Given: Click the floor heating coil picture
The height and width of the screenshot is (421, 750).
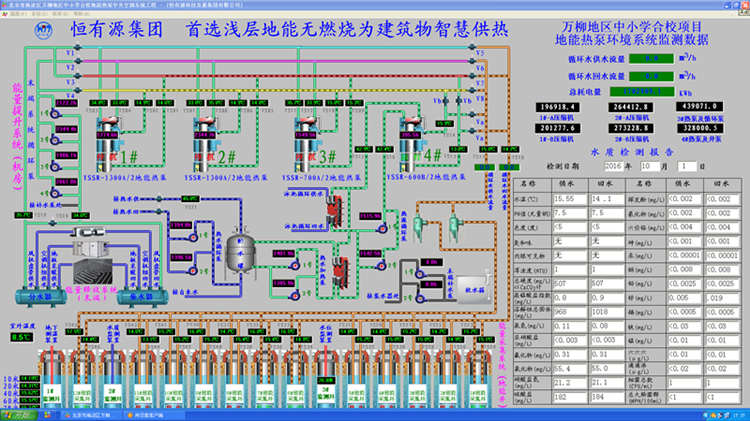Looking at the screenshot, I should pyautogui.click(x=93, y=271).
